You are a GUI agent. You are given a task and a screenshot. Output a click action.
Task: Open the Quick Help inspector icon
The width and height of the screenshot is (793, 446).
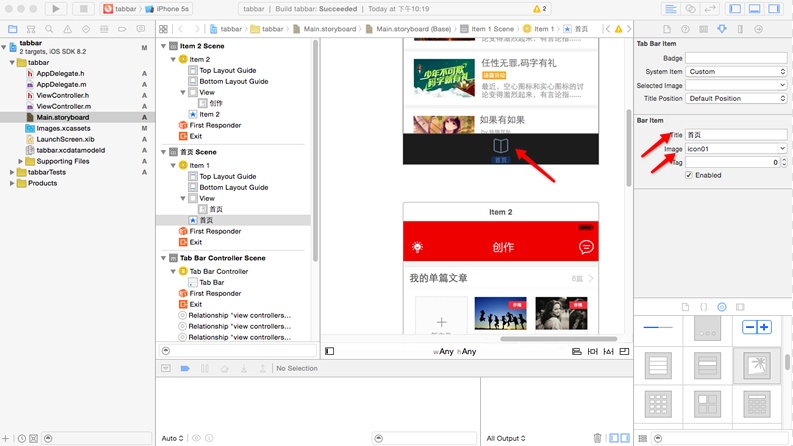click(x=685, y=29)
